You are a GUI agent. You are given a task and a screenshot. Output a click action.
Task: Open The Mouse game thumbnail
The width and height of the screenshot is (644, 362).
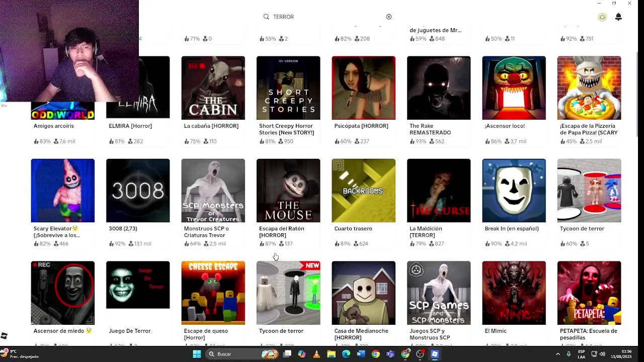coord(288,191)
